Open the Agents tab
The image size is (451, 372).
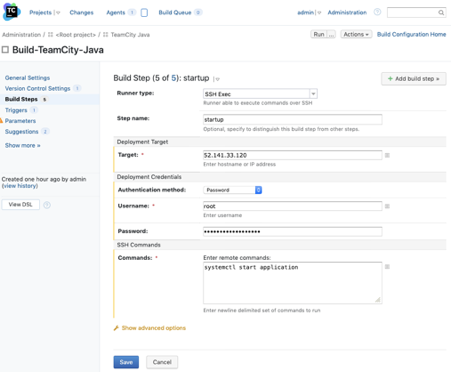tap(116, 13)
